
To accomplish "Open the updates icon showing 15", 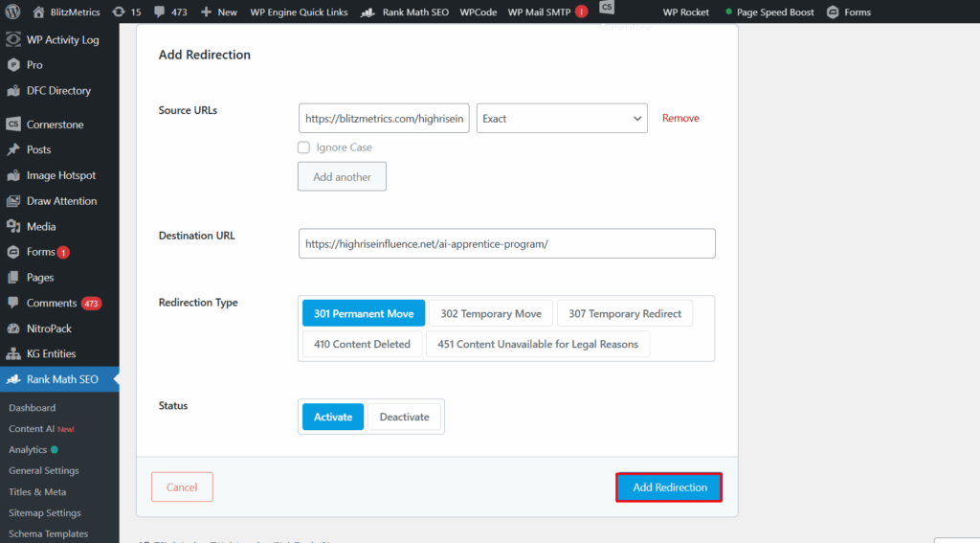I will 117,12.
